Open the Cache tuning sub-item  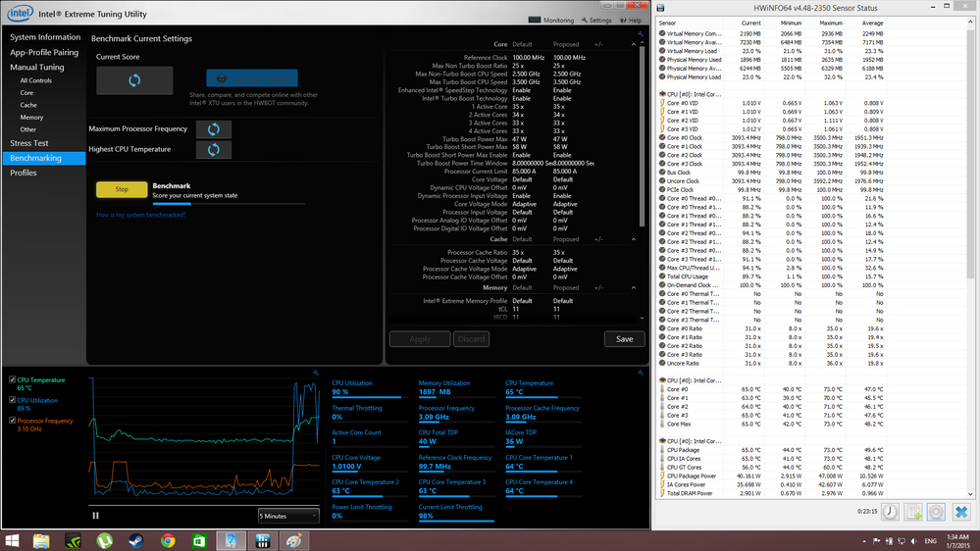coord(28,105)
